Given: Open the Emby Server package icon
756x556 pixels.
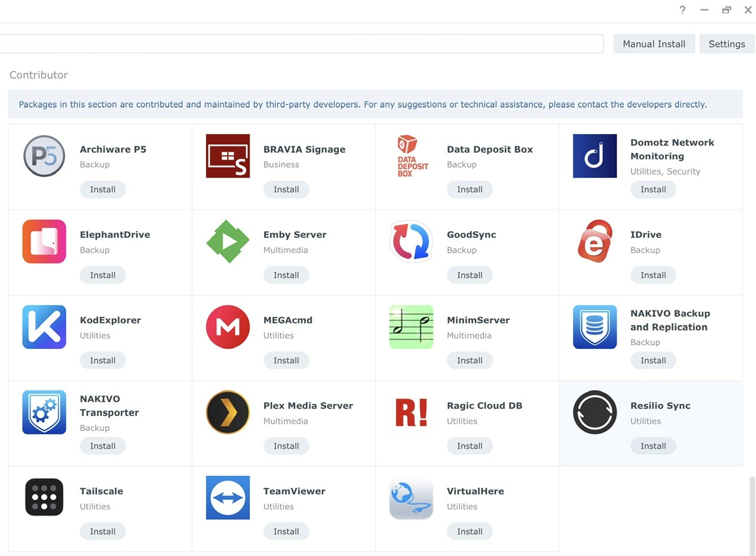Looking at the screenshot, I should [x=228, y=241].
